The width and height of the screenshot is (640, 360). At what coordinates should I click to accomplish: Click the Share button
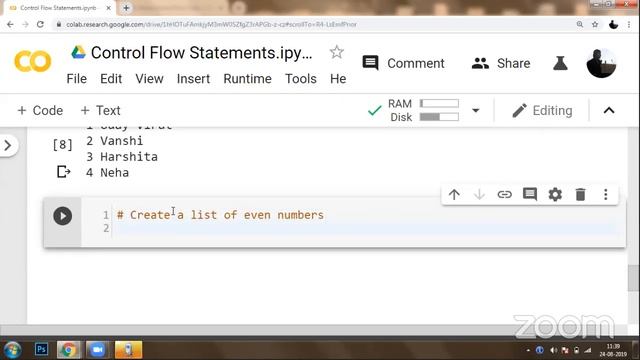click(x=501, y=63)
